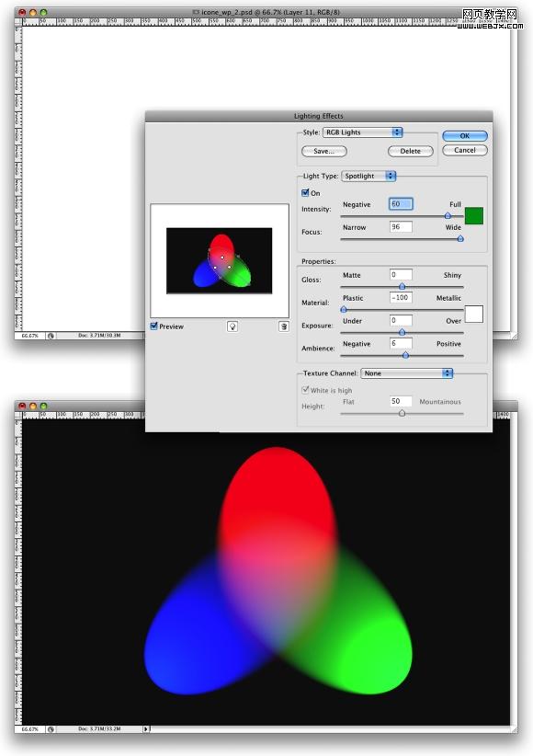This screenshot has height=756, width=533.
Task: Open the Texture Channel dropdown
Action: coord(407,373)
